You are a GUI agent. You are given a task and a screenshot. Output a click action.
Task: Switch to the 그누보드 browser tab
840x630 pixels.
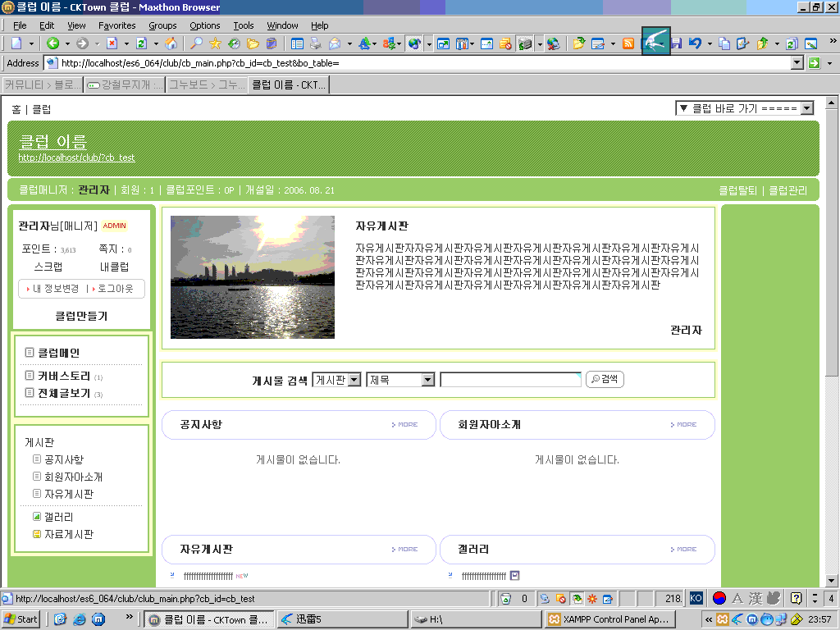coord(206,84)
